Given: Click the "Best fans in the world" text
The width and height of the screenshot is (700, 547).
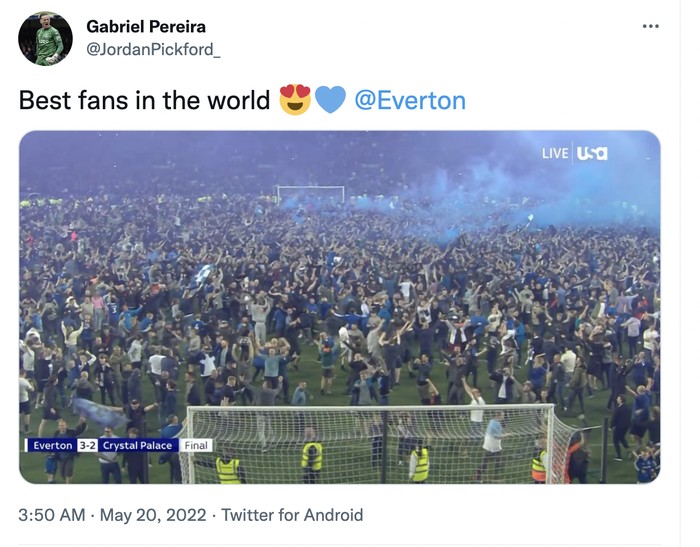Looking at the screenshot, I should [145, 101].
